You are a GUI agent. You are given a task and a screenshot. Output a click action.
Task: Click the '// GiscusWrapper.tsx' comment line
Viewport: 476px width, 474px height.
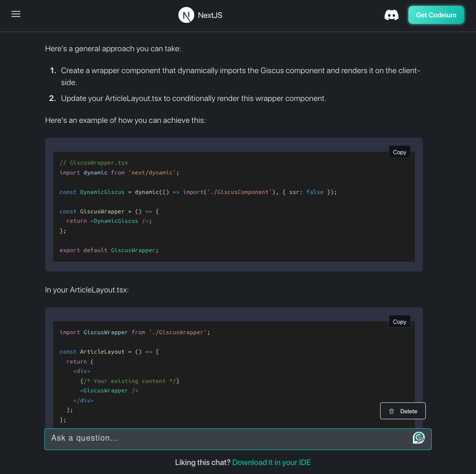tap(93, 163)
